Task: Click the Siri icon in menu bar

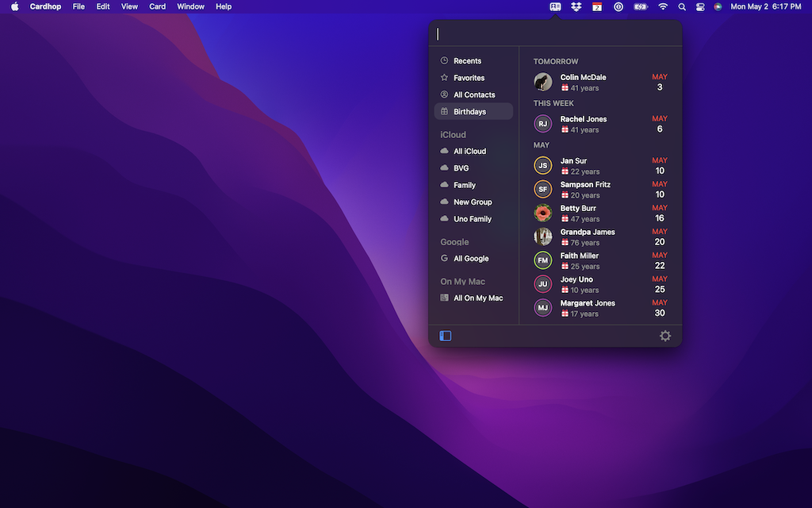Action: tap(718, 6)
